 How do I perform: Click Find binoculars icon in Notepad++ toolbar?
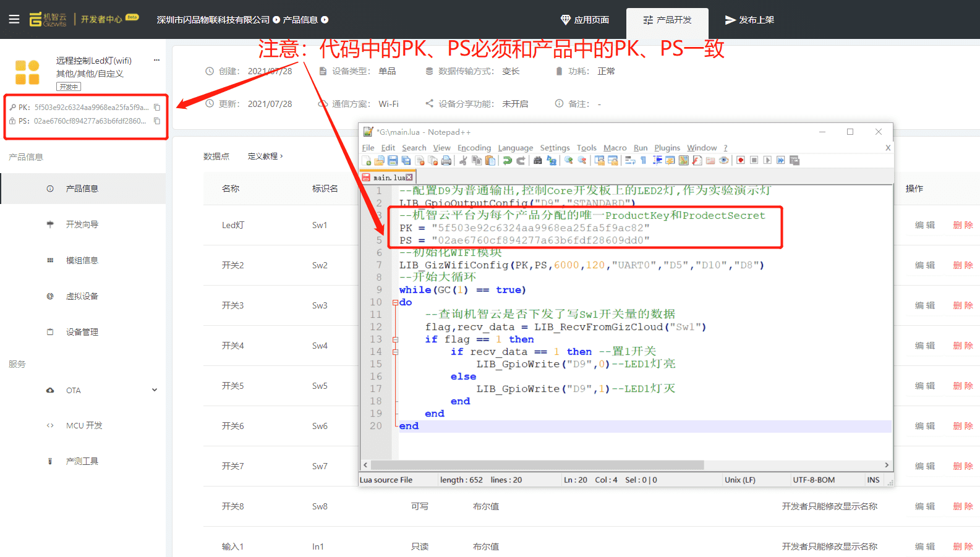tap(537, 160)
